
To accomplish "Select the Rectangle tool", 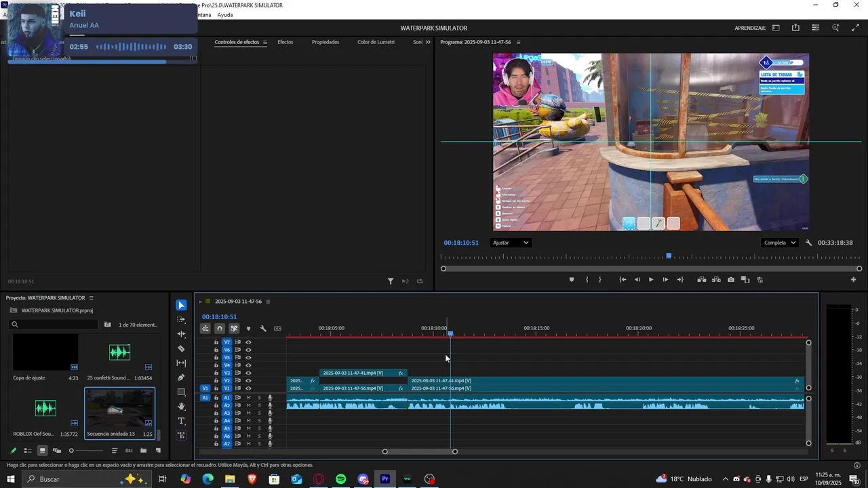I will coord(181,392).
